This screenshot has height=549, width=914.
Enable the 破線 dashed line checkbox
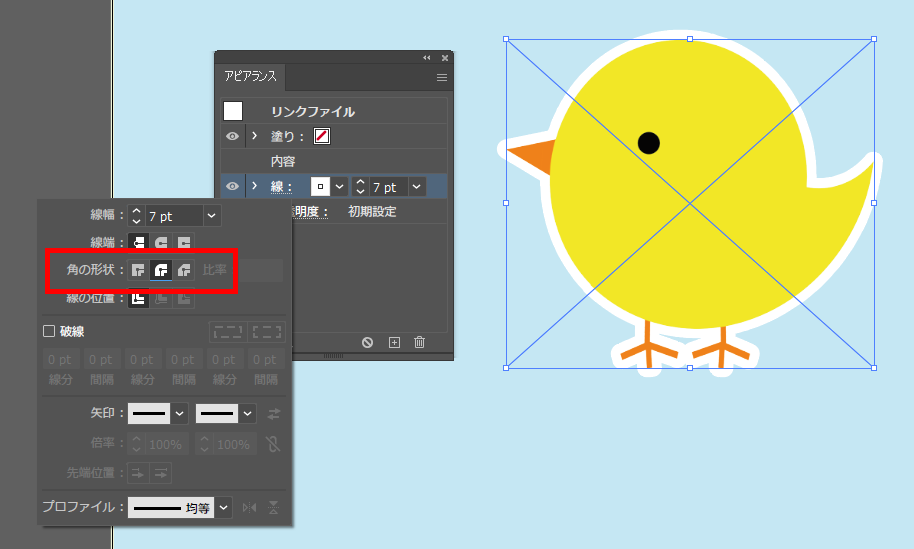pos(48,331)
